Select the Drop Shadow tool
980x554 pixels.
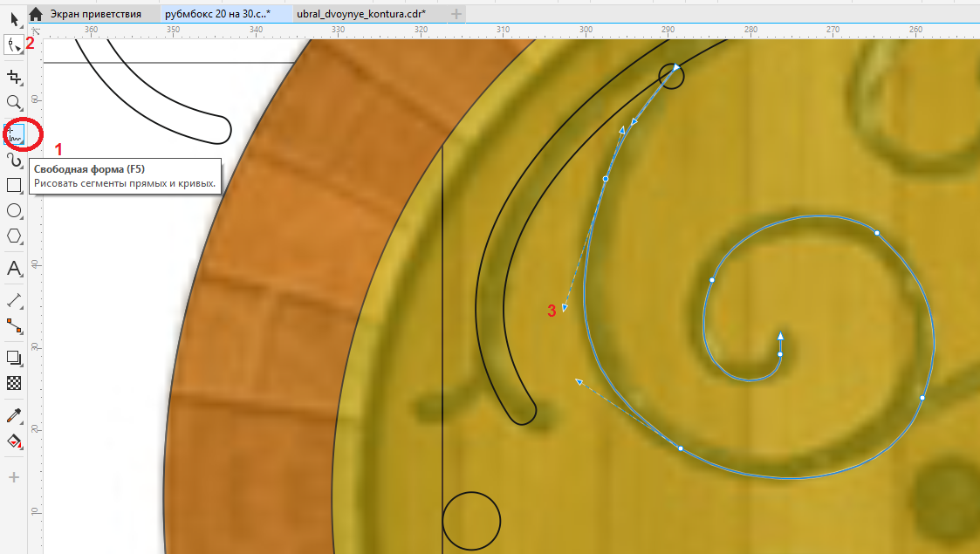coord(14,358)
